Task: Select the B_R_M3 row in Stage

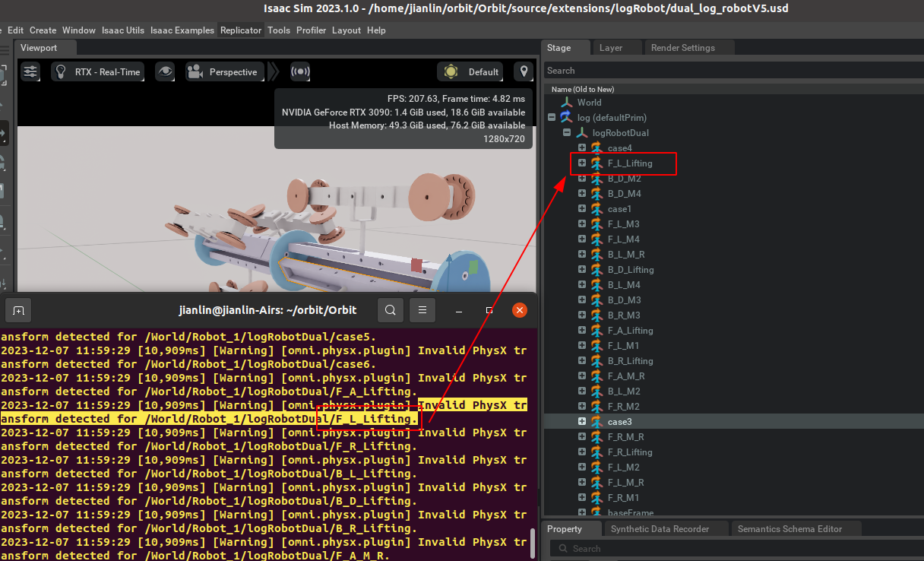Action: [733, 315]
